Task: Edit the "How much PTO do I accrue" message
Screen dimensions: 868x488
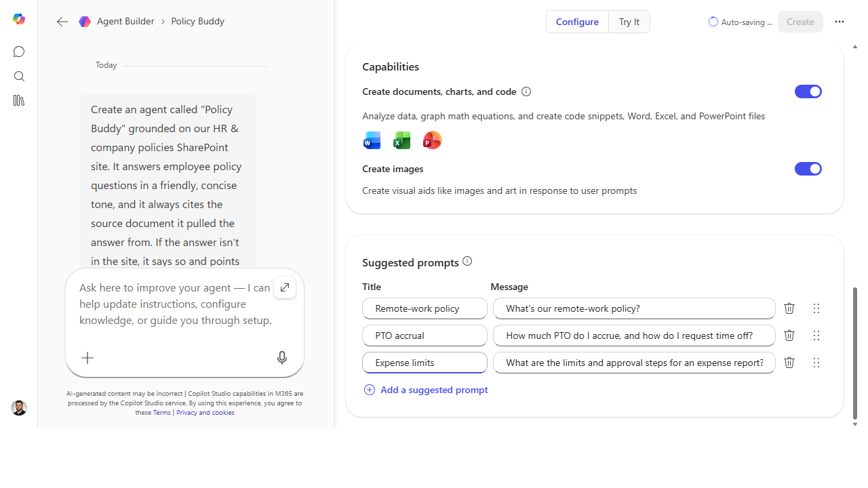Action: (x=634, y=335)
